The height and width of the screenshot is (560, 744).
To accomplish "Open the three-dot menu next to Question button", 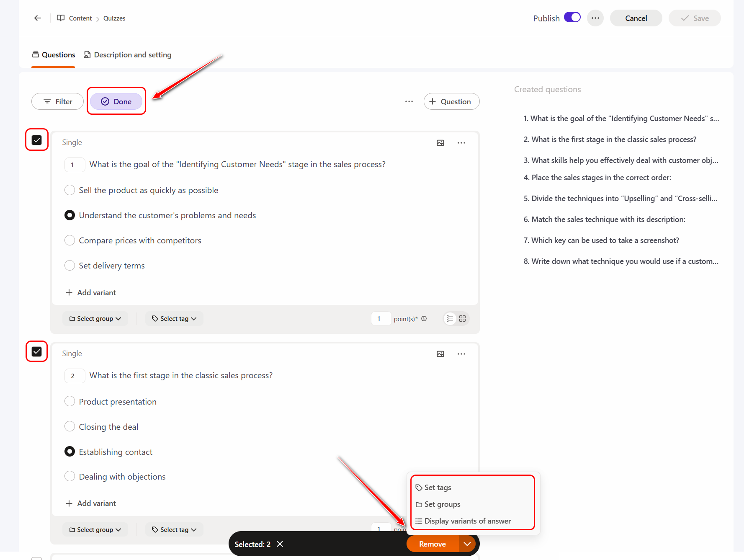I will (x=409, y=101).
